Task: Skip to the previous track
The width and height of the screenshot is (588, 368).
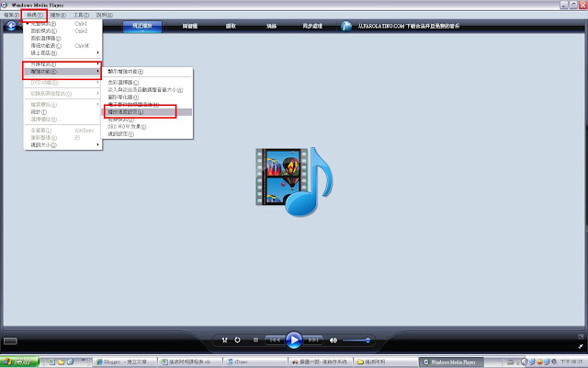Action: pos(275,340)
